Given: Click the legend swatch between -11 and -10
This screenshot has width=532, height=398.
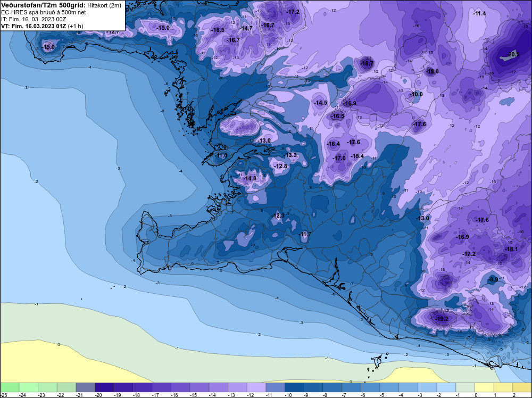Looking at the screenshot, I should coord(276,387).
